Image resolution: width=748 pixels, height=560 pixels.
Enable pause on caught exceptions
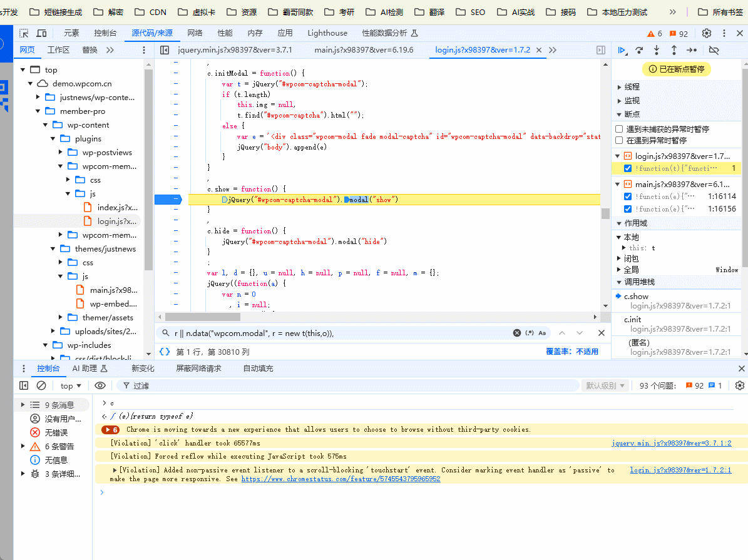[x=619, y=140]
